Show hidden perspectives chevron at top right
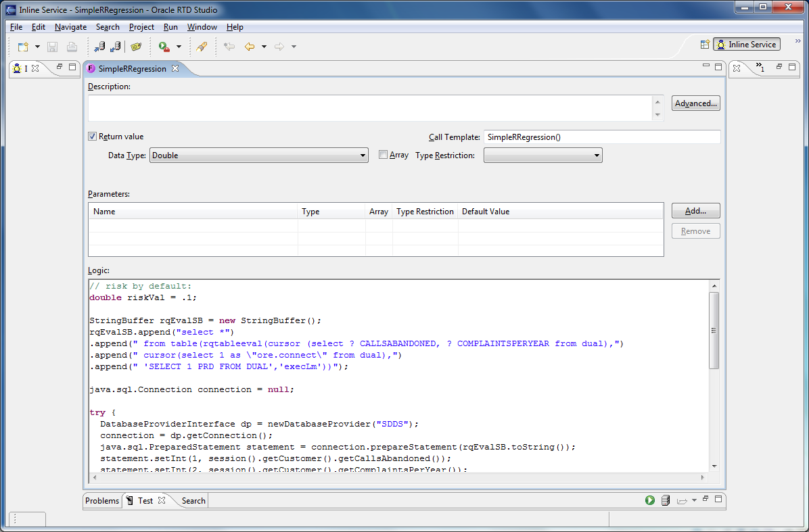Screen dimensions: 809x532 798,40
